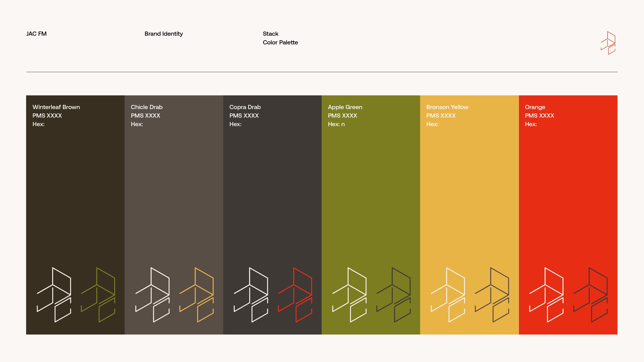The width and height of the screenshot is (644, 362).
Task: Click yellow logo on Chicle Drab swatch
Action: pyautogui.click(x=196, y=295)
